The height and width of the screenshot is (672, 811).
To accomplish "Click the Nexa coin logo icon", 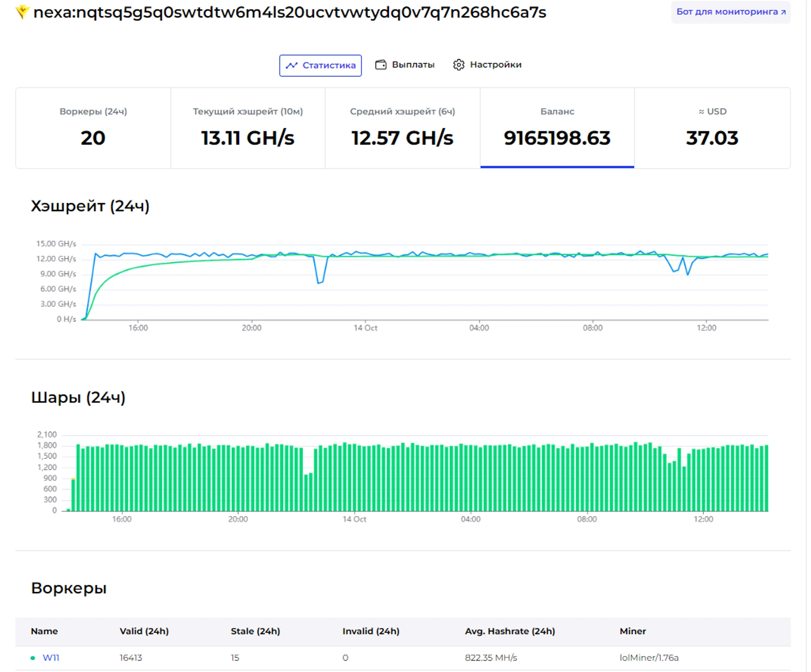I will pos(22,11).
